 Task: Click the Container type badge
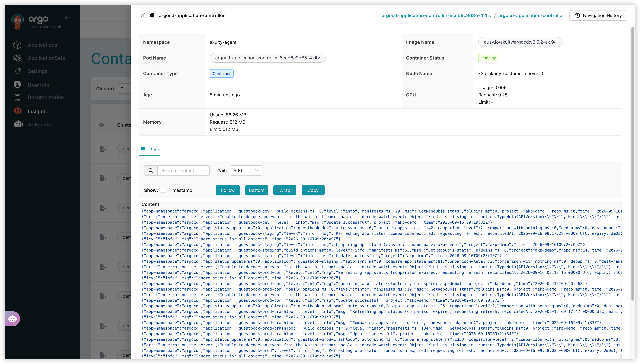[x=222, y=73]
